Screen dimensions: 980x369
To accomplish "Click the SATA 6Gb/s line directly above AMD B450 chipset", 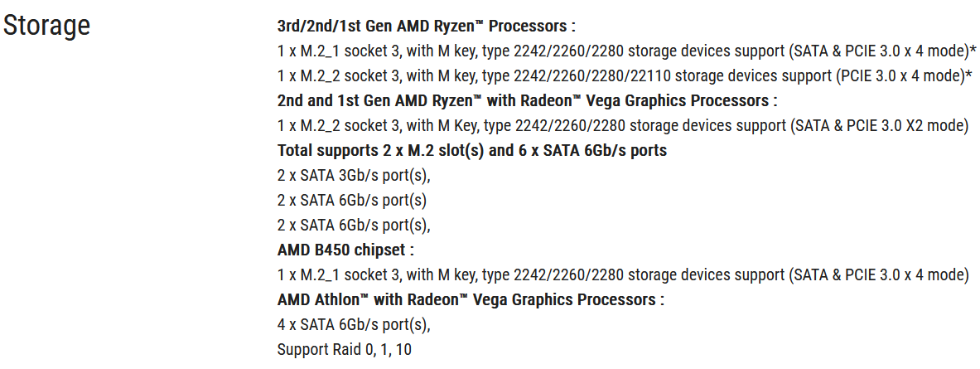I will (355, 225).
